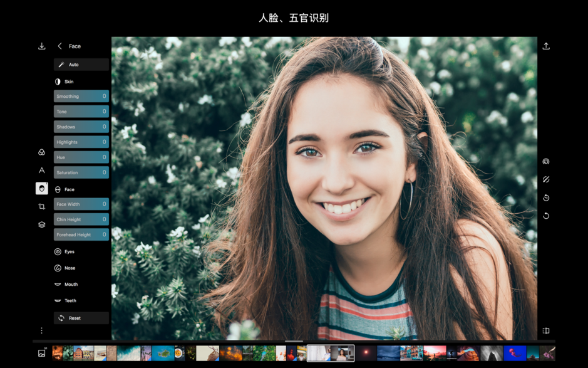Adjust the Smoothing slider
The height and width of the screenshot is (368, 588).
81,96
